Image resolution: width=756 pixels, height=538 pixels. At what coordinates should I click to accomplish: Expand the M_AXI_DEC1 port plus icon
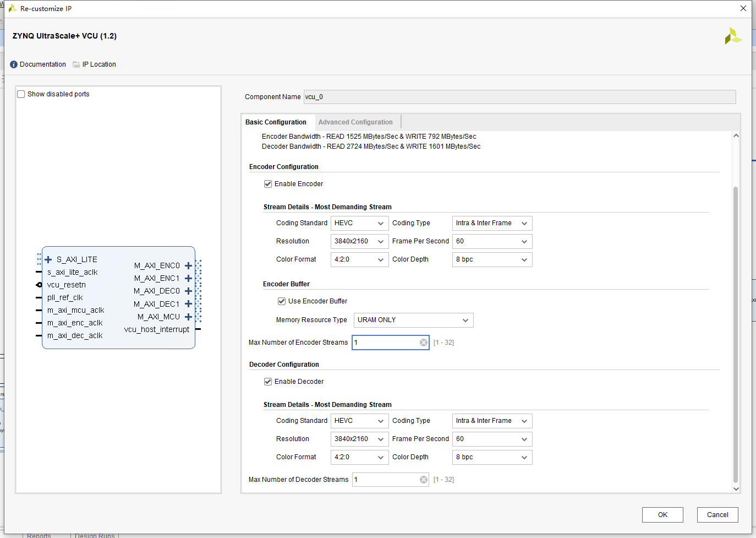(x=188, y=304)
